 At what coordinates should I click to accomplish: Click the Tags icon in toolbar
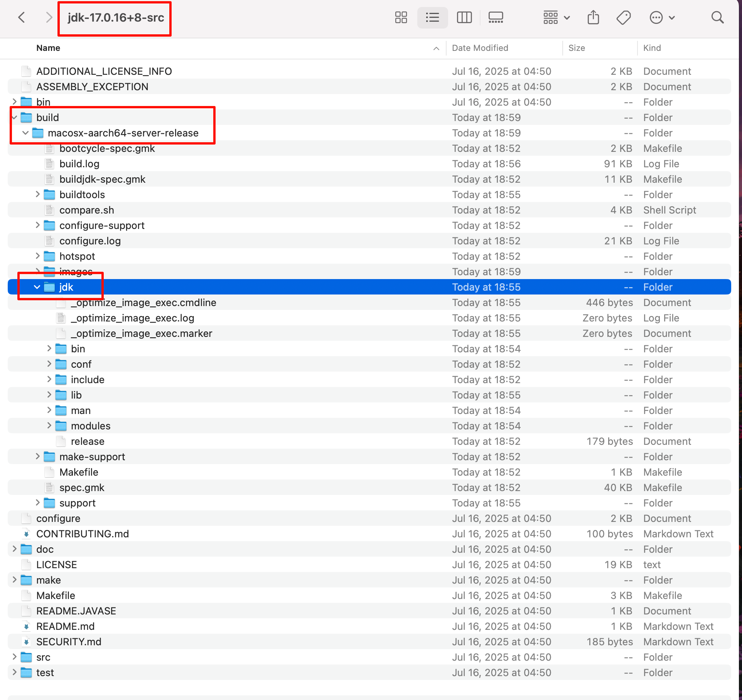[x=623, y=17]
